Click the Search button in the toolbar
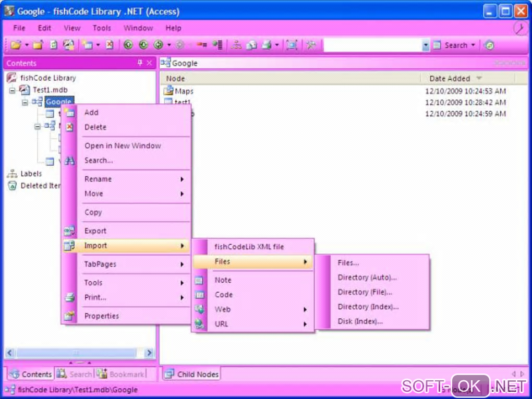Screen dimensions: 532x399 click(451, 45)
